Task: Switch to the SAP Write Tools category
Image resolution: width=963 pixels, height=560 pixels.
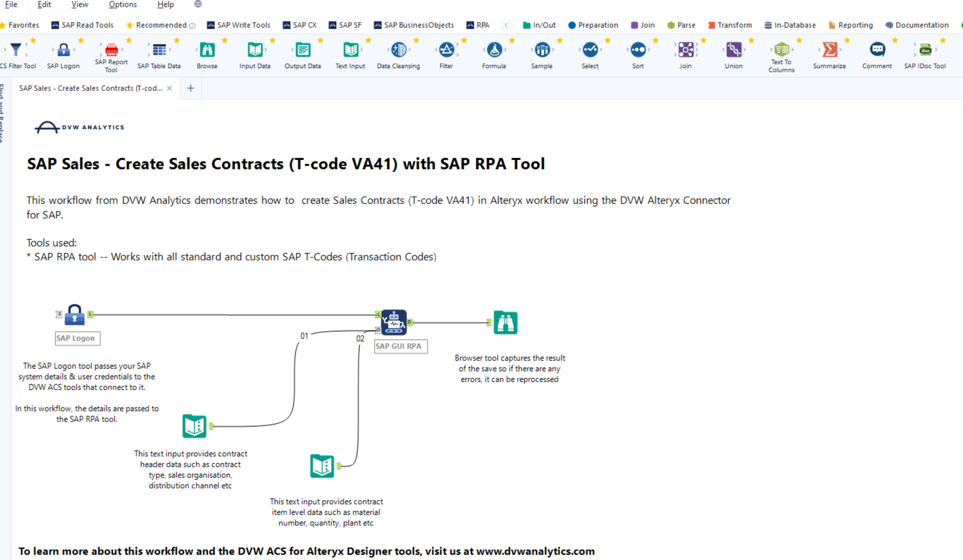Action: tap(244, 24)
